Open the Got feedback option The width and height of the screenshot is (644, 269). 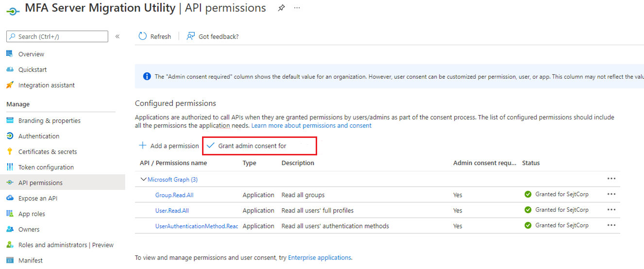click(213, 36)
